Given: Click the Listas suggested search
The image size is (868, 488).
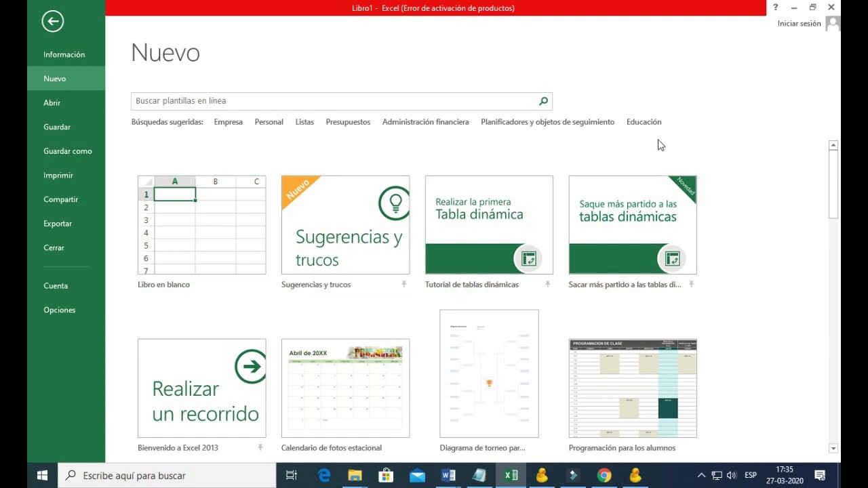Looking at the screenshot, I should click(x=304, y=122).
